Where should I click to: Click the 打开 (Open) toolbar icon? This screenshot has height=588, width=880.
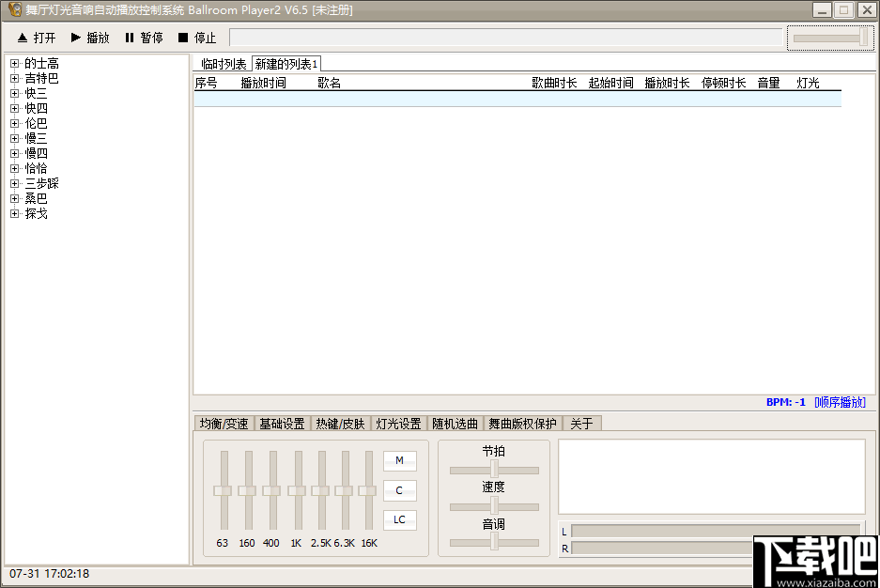36,38
